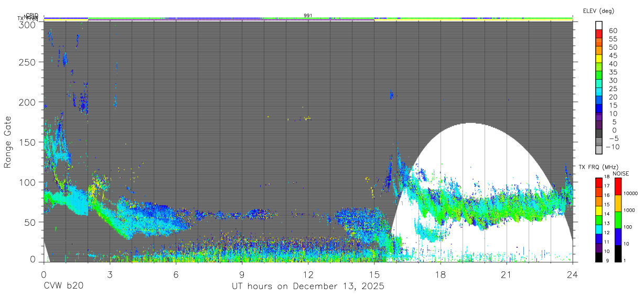The height and width of the screenshot is (297, 644).
Task: Click the '300' range gate tick label
Action: 28,24
